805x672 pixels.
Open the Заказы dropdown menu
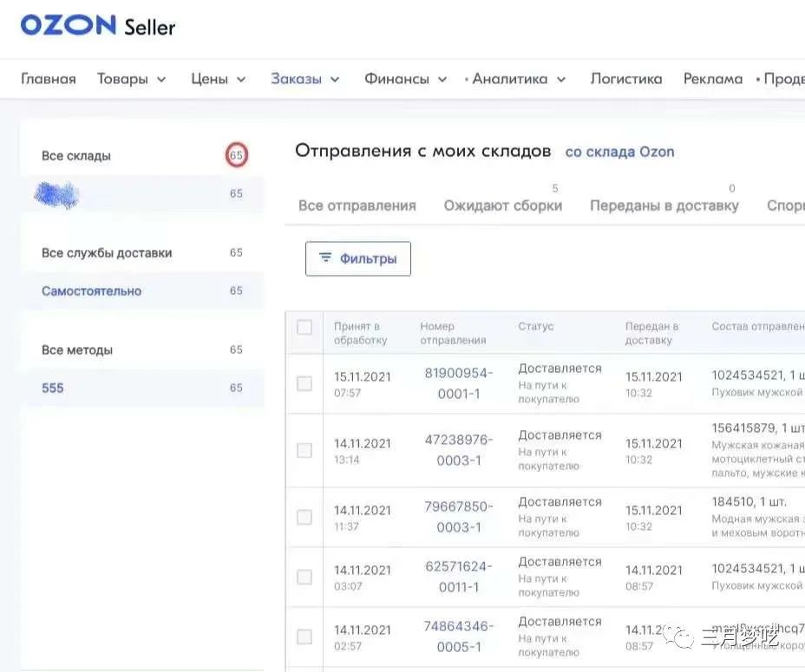304,79
